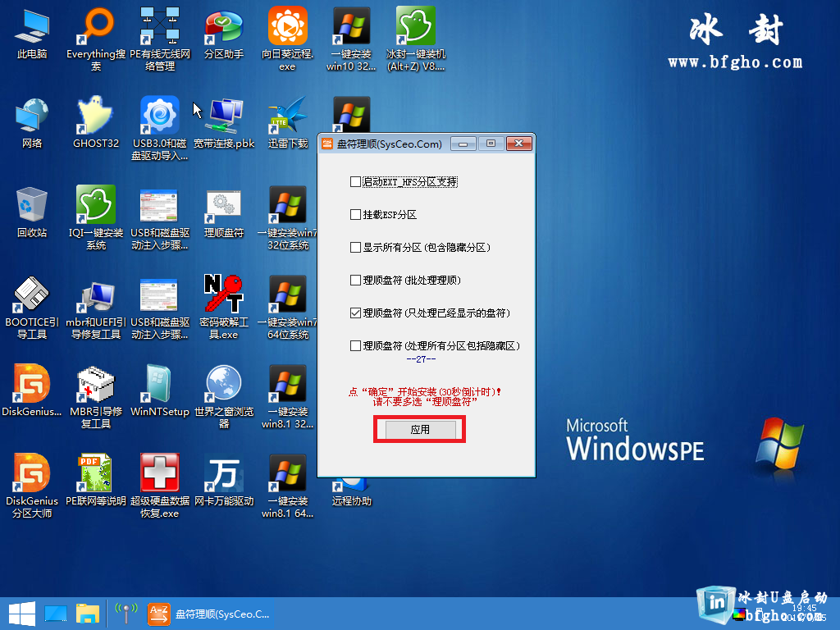The image size is (840, 630).
Task: Click the taskbar show-desktop icon
Action: (x=56, y=614)
